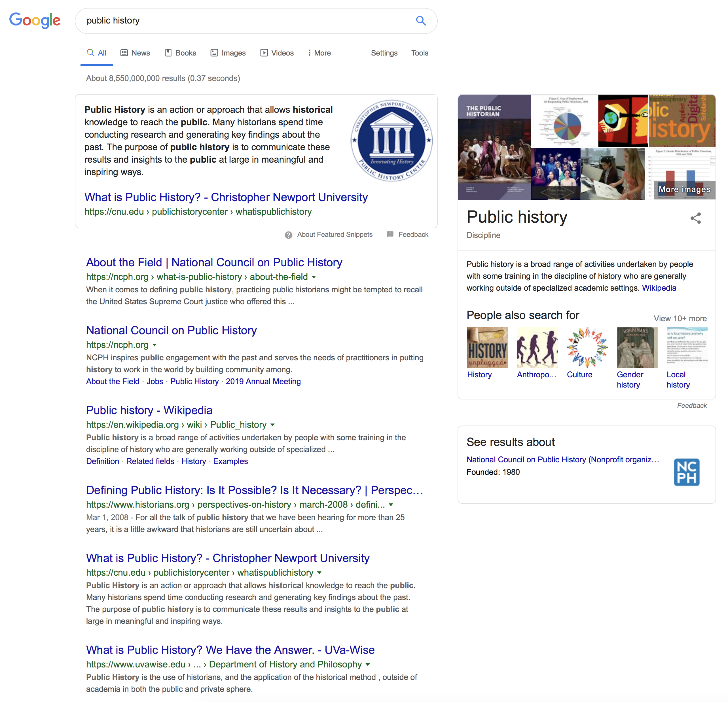The width and height of the screenshot is (728, 702).
Task: Click the Videos tab play icon
Action: 264,53
